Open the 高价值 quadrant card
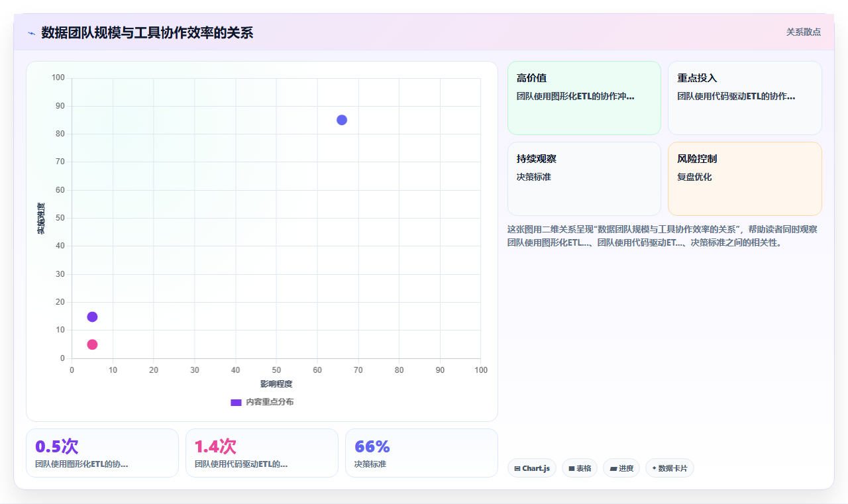The image size is (848, 504). tap(584, 98)
